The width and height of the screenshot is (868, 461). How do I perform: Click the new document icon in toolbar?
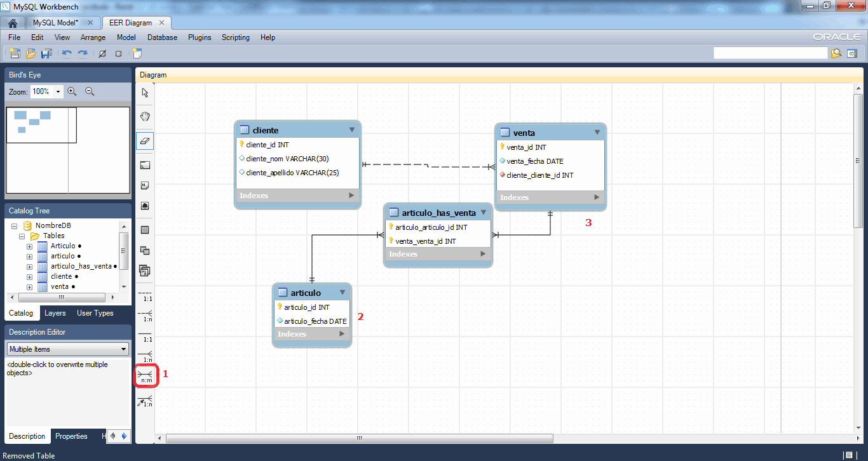137,53
